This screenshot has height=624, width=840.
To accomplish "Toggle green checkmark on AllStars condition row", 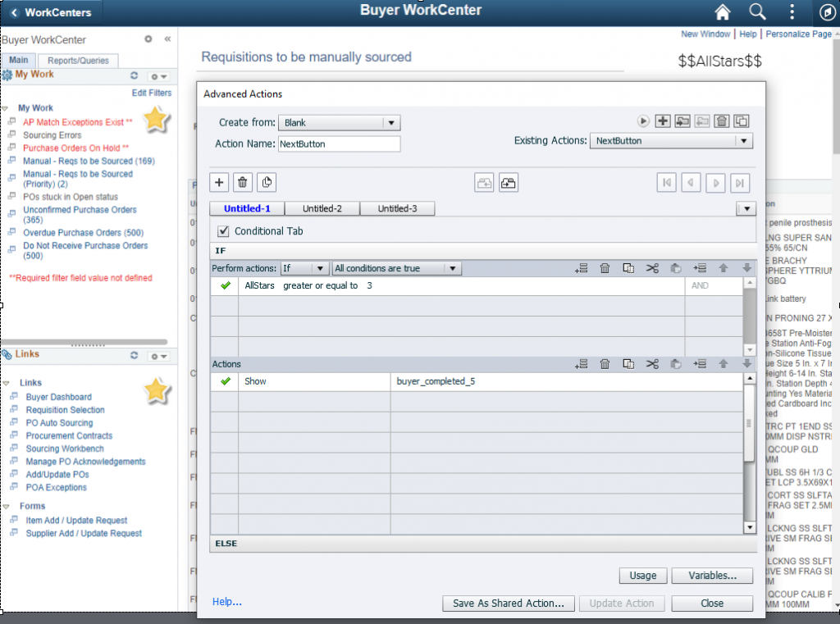I will click(225, 286).
